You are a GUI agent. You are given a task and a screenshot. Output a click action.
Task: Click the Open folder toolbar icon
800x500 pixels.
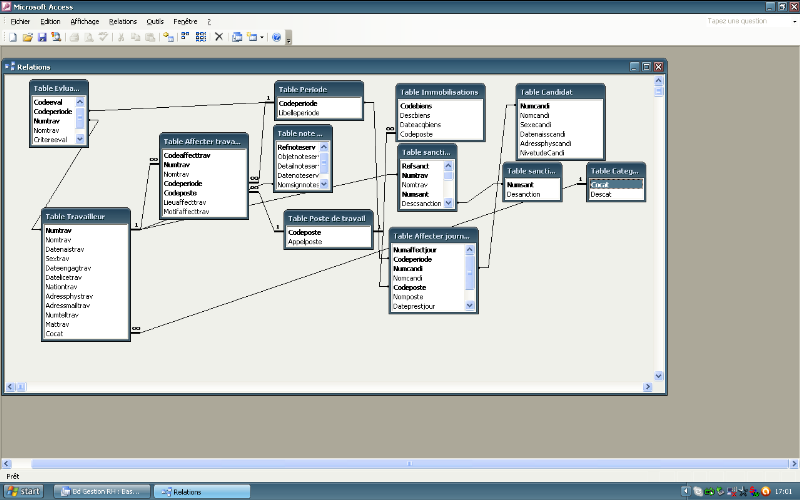27,37
